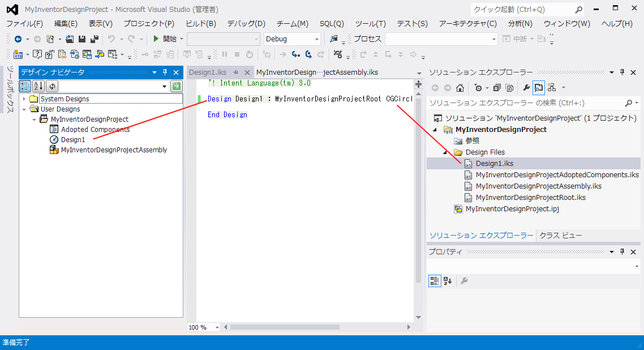
Task: Click Home icon in Solution Explorer
Action: (460, 87)
